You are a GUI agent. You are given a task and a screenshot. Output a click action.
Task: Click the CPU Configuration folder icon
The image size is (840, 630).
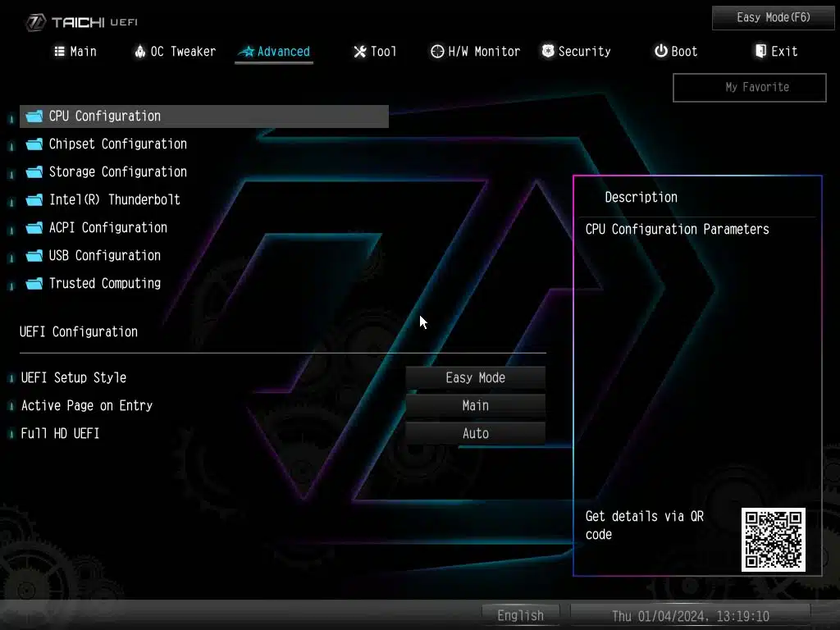coord(34,116)
